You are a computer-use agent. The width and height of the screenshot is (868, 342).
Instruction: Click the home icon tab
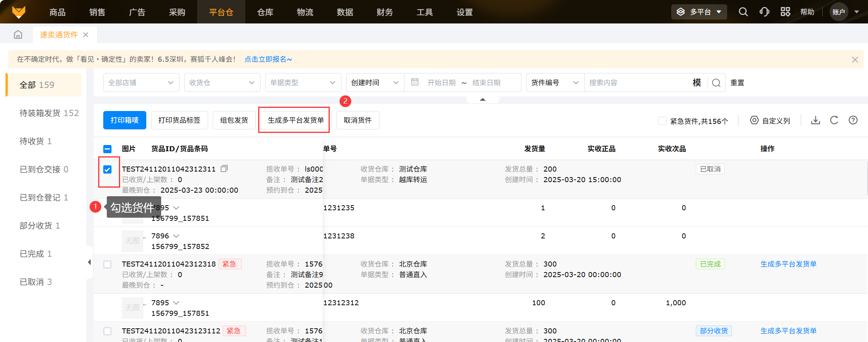click(x=18, y=35)
